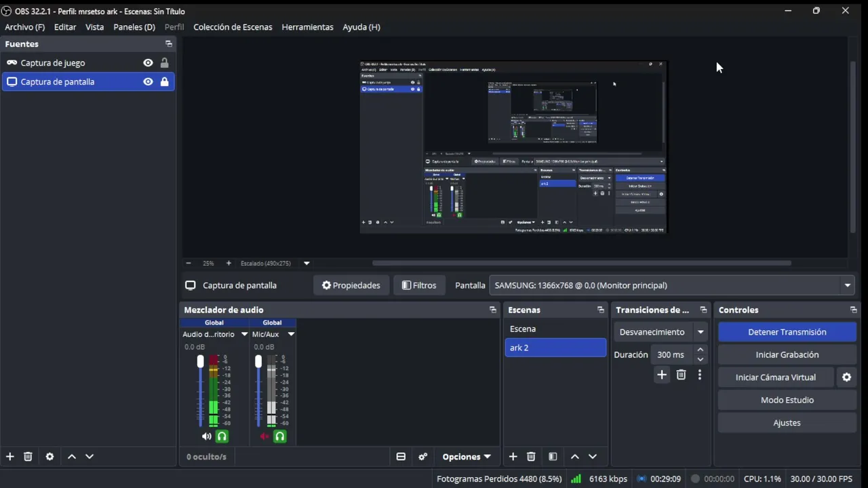This screenshot has width=868, height=488.
Task: Toggle monitoring headphones for desktop audio
Action: point(222,436)
